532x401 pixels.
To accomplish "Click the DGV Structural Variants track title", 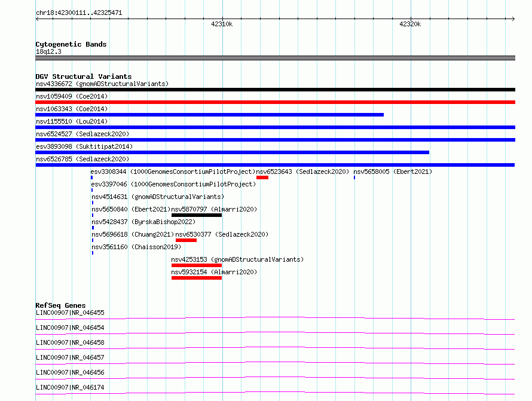I will coord(84,76).
